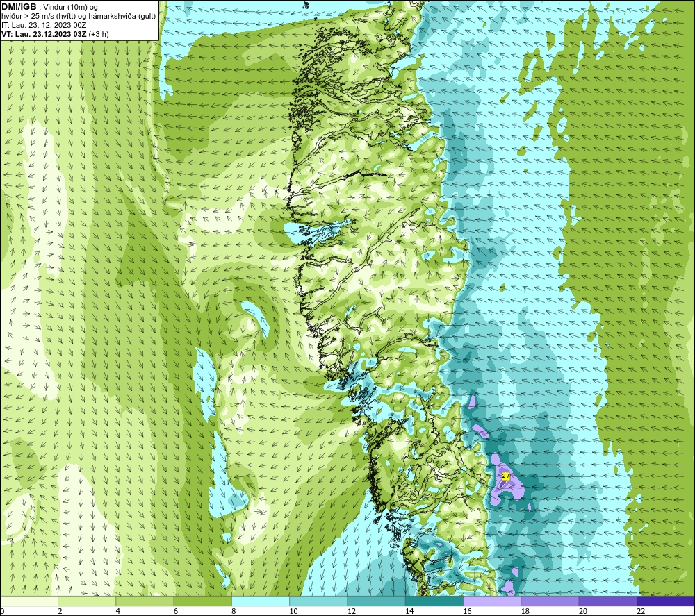Screen dimensions: 695x616
Task: Click the '12' tick label on the wind scale
Action: tap(352, 612)
